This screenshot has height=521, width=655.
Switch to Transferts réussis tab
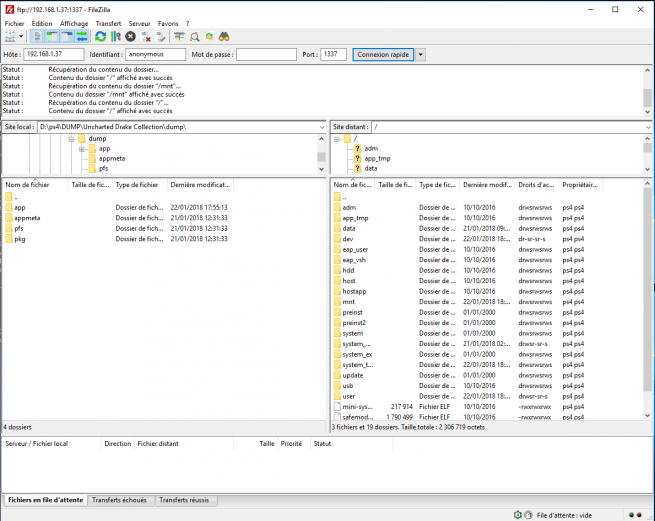(x=184, y=500)
